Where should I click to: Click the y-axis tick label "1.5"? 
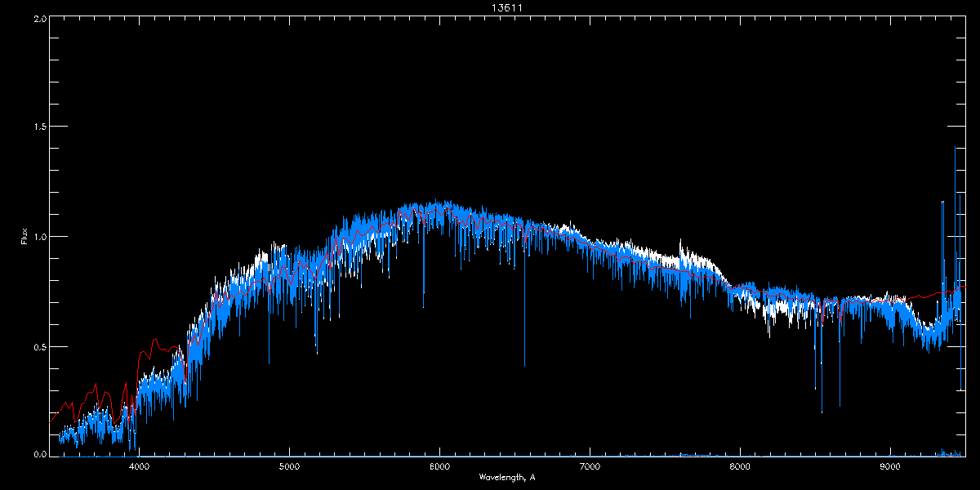pos(40,127)
